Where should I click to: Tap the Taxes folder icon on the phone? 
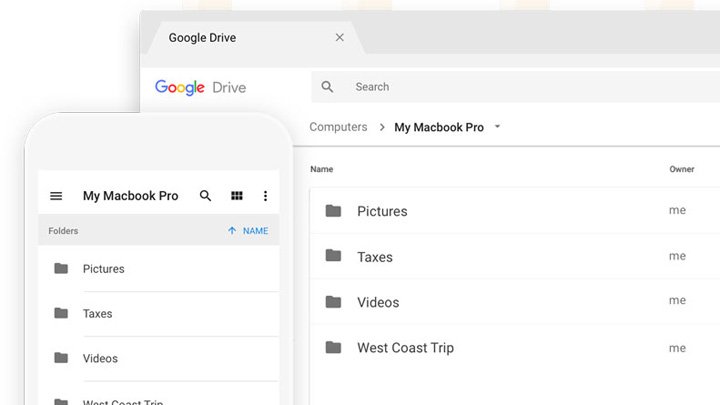pyautogui.click(x=61, y=313)
